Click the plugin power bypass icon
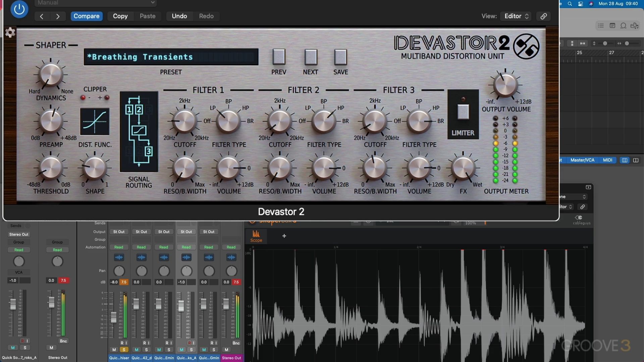The image size is (644, 362). [19, 9]
